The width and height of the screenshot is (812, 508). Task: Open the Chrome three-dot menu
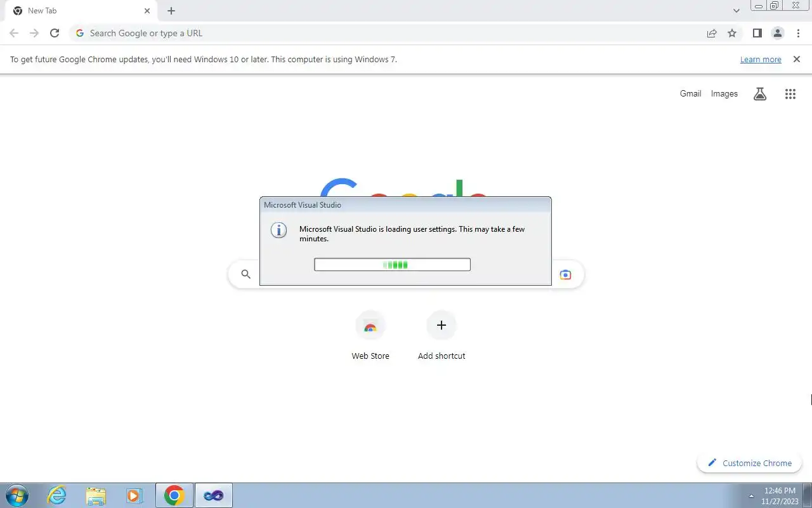click(x=798, y=33)
